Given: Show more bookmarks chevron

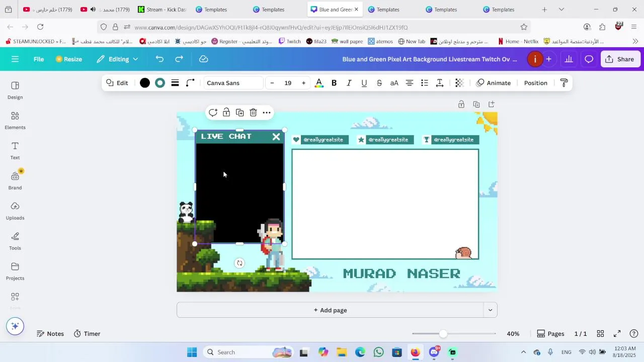Looking at the screenshot, I should (635, 41).
